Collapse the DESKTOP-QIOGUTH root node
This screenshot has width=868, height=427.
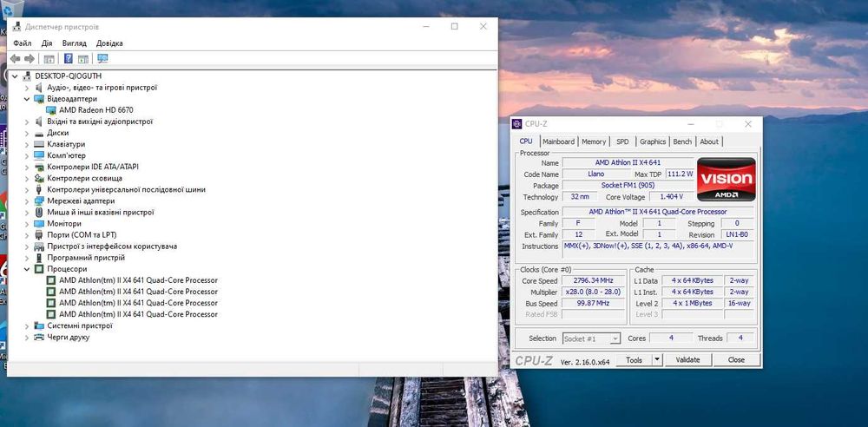pos(15,76)
